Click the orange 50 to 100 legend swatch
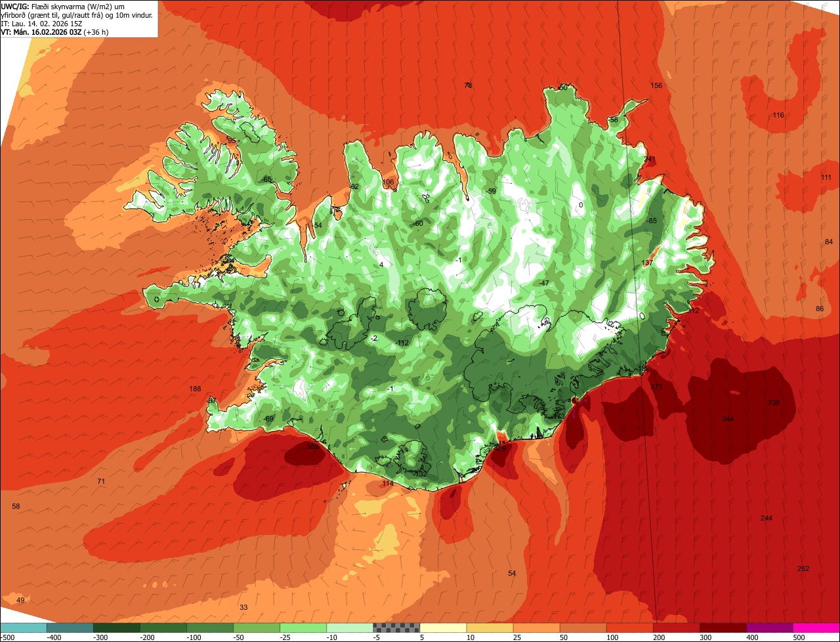The height and width of the screenshot is (642, 840). tap(583, 628)
